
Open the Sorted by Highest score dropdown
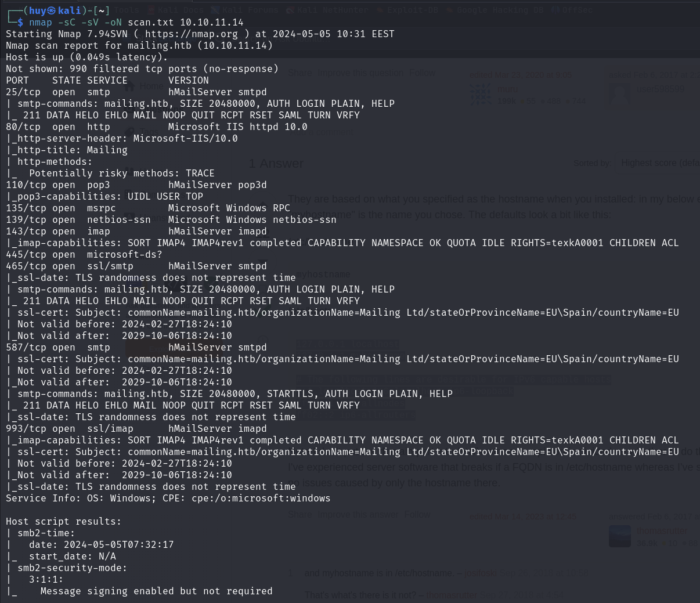pos(659,163)
